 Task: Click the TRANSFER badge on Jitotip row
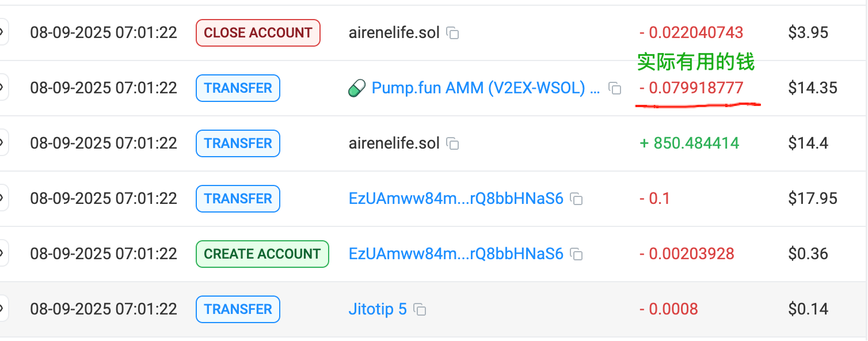238,309
